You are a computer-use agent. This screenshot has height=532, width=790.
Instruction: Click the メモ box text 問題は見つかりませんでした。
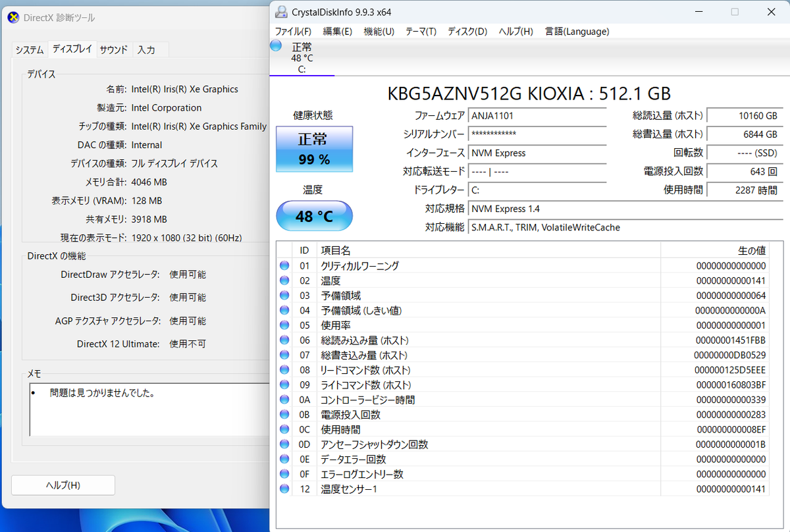(x=102, y=393)
